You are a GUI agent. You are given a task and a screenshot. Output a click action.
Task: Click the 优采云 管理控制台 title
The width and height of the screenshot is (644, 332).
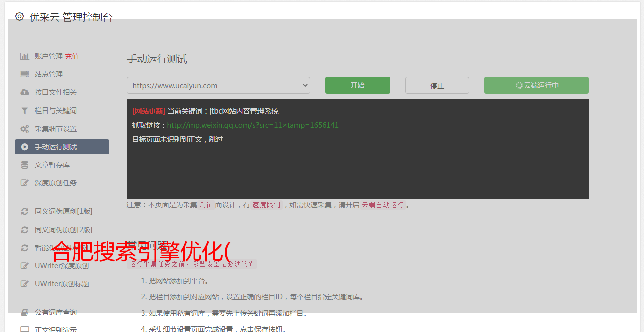point(71,17)
